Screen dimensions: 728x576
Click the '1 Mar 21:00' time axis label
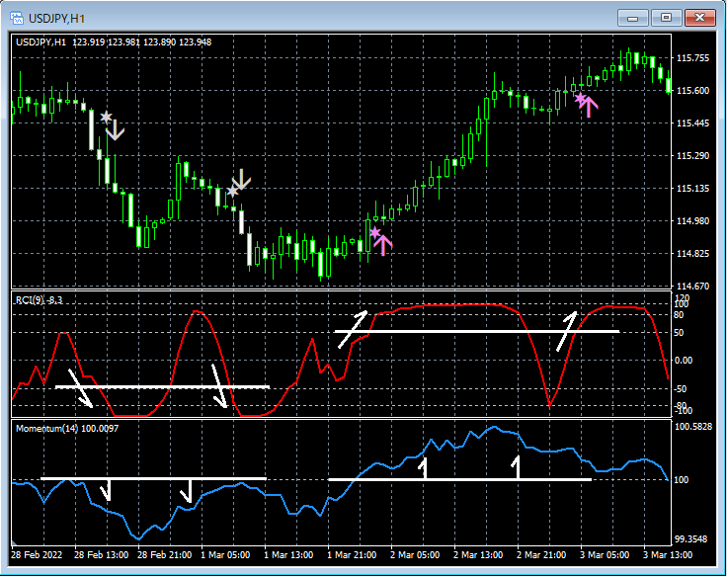click(352, 555)
